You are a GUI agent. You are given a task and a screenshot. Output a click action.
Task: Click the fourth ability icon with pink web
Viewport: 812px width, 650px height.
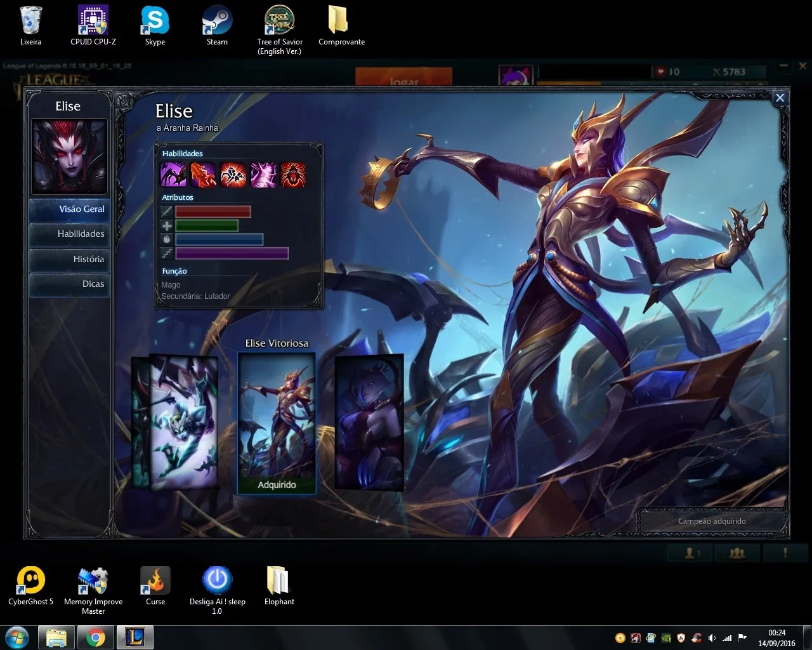tap(263, 175)
